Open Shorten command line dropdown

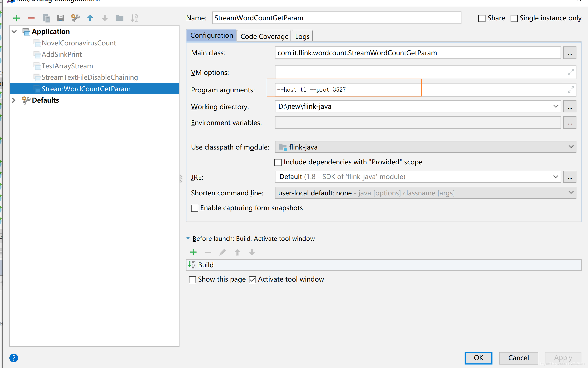(571, 193)
